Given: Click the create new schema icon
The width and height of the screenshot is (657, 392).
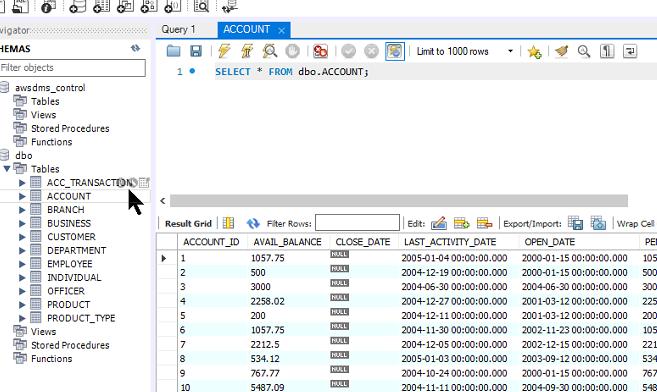Looking at the screenshot, I should point(77,6).
